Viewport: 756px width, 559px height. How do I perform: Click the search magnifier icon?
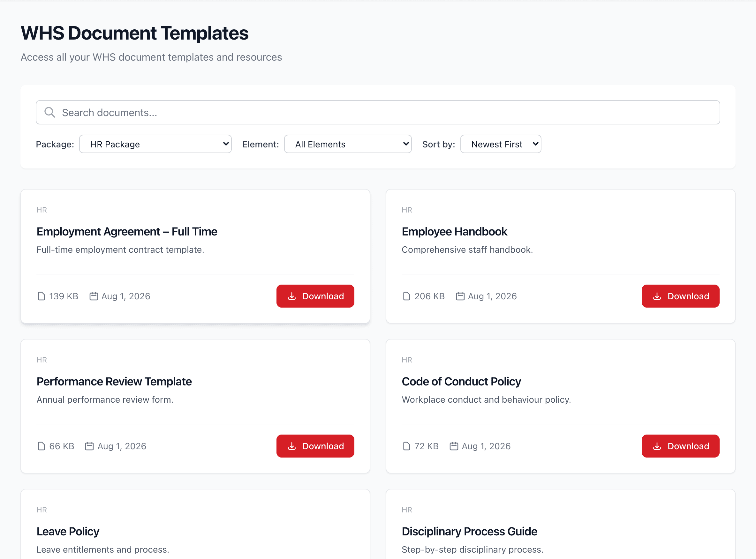point(50,112)
